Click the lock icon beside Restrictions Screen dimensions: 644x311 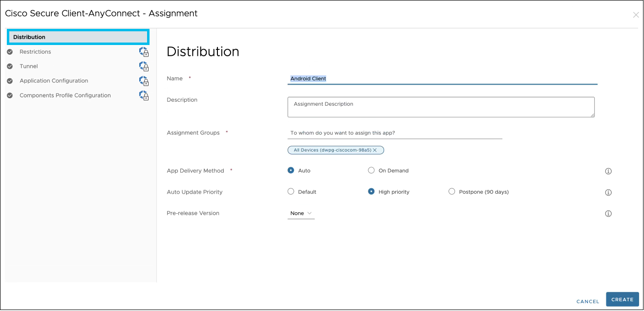[144, 52]
